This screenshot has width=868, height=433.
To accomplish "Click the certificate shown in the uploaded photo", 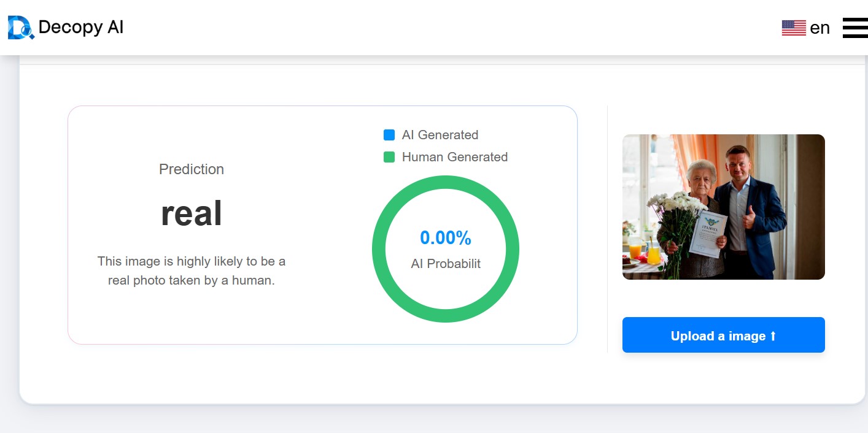I will (x=708, y=233).
